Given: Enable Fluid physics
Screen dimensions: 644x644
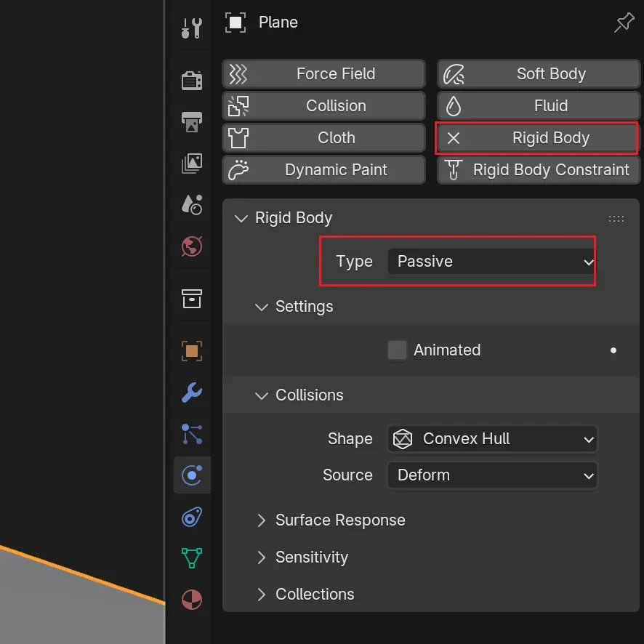Looking at the screenshot, I should click(539, 106).
